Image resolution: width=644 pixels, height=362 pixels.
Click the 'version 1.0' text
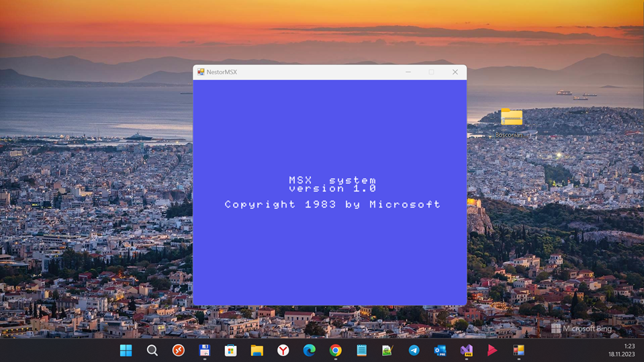click(x=332, y=188)
